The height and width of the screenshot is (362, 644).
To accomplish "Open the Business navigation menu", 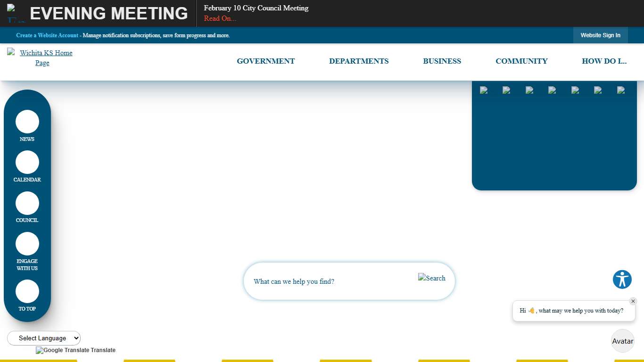I will (x=442, y=61).
